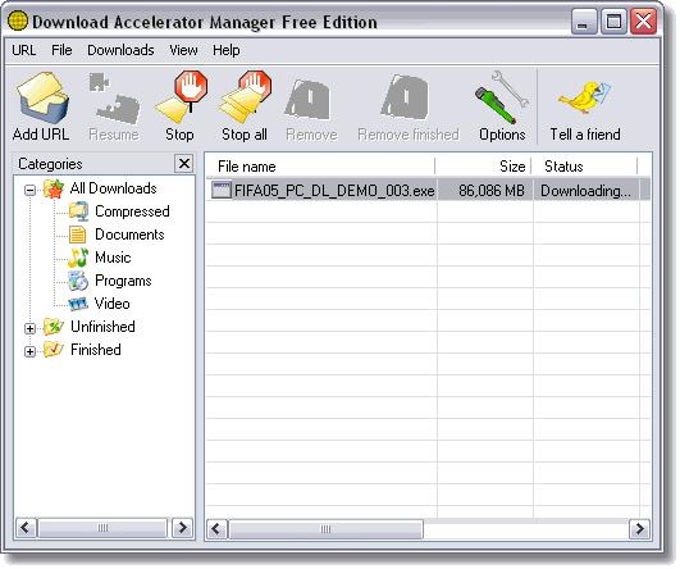Click the grayed Resume puzzle icon

(x=114, y=98)
